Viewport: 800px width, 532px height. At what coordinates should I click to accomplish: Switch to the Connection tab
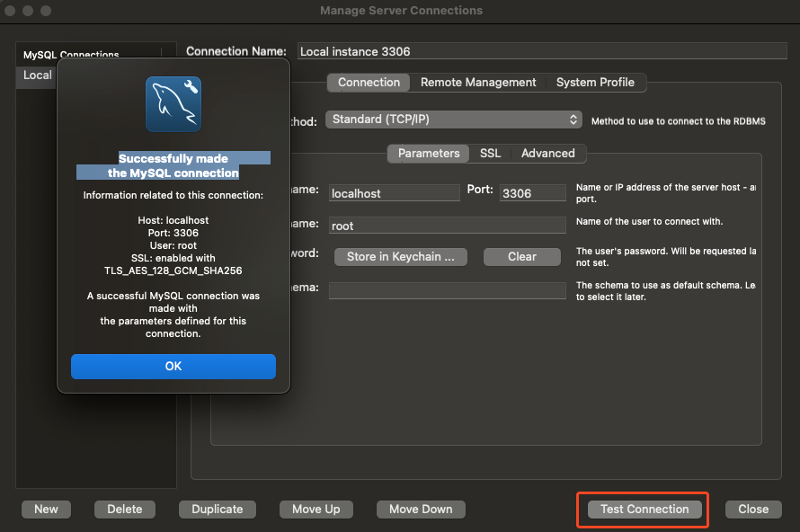(x=369, y=83)
